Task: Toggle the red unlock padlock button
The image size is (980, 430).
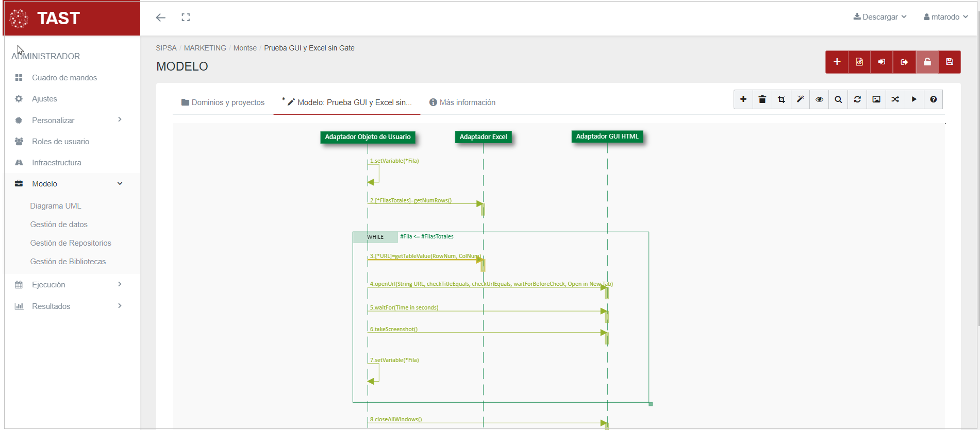Action: pos(927,62)
